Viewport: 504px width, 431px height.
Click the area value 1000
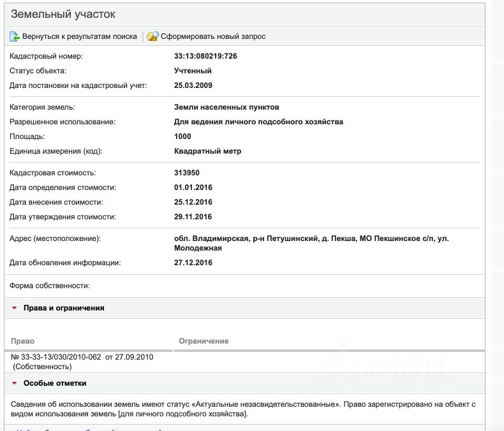pyautogui.click(x=182, y=136)
